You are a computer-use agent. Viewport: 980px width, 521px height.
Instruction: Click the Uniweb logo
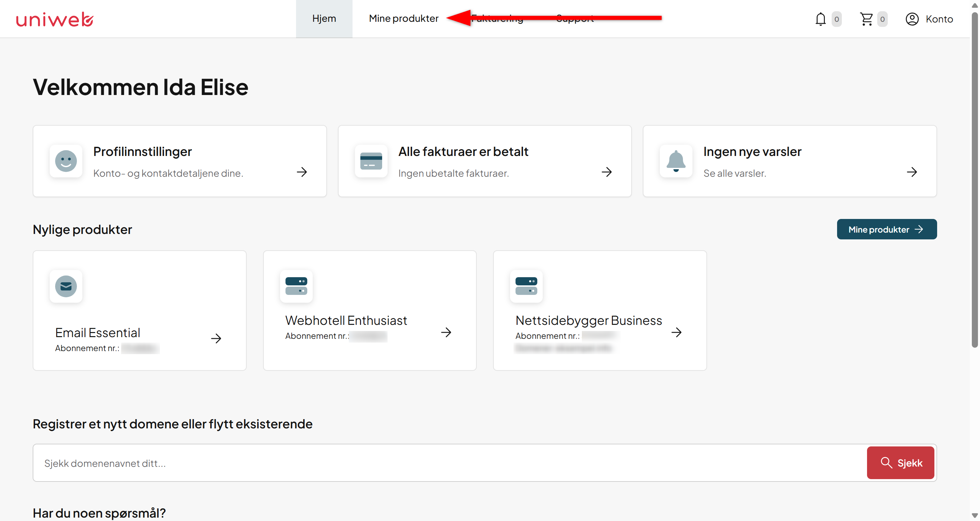click(54, 19)
